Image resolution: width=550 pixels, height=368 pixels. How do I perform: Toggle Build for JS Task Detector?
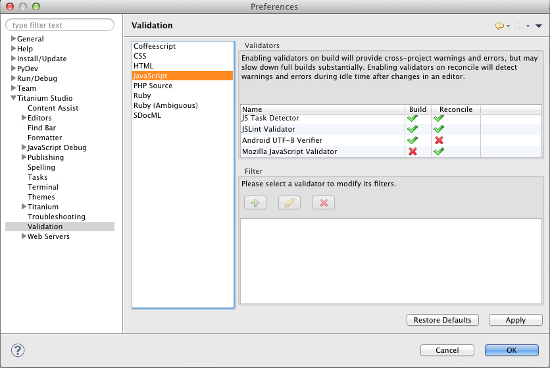(412, 118)
